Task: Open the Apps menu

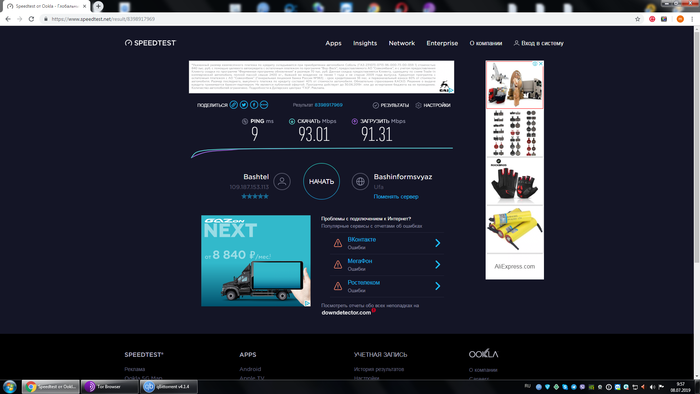Action: point(333,43)
